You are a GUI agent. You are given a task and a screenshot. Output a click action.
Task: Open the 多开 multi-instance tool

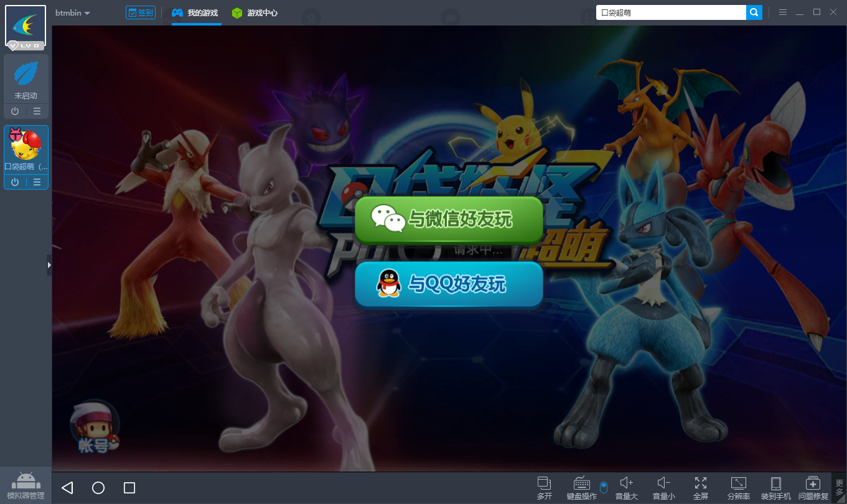pos(545,488)
